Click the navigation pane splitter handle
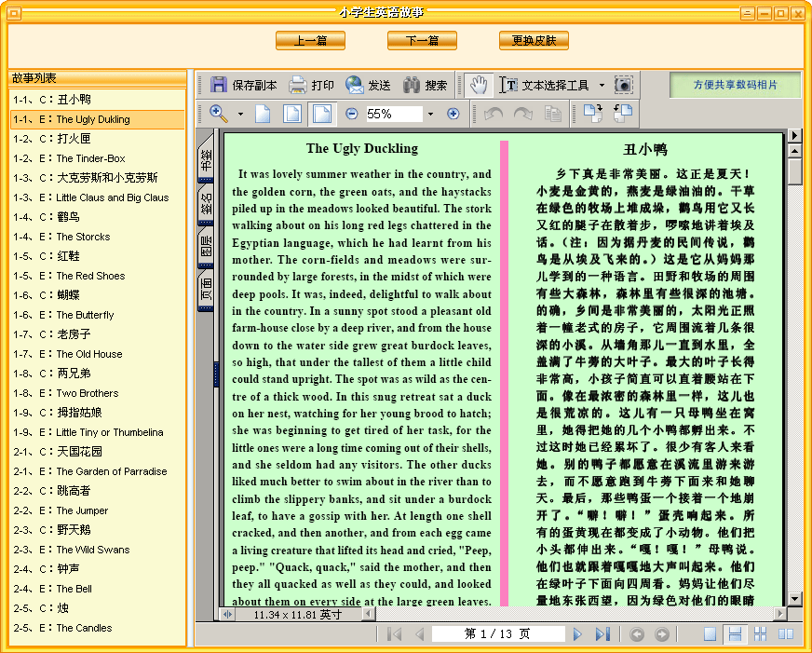Viewport: 812px width, 653px height. [x=216, y=374]
